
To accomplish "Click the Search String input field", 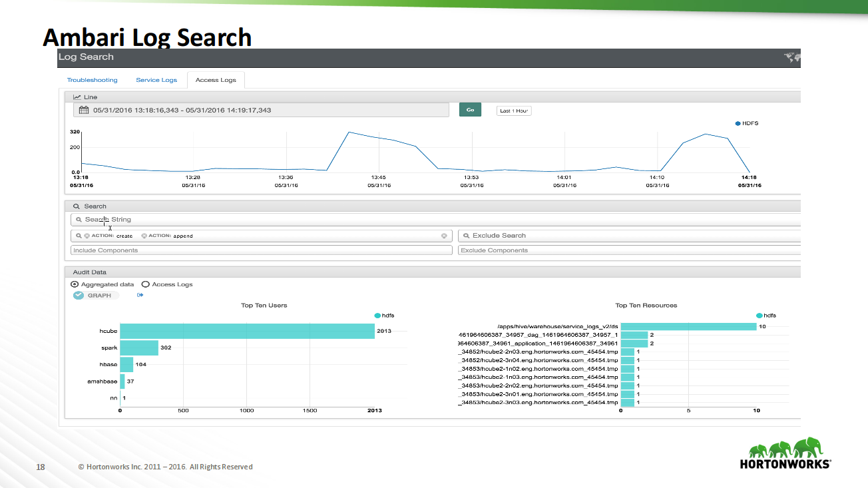I will coord(435,219).
